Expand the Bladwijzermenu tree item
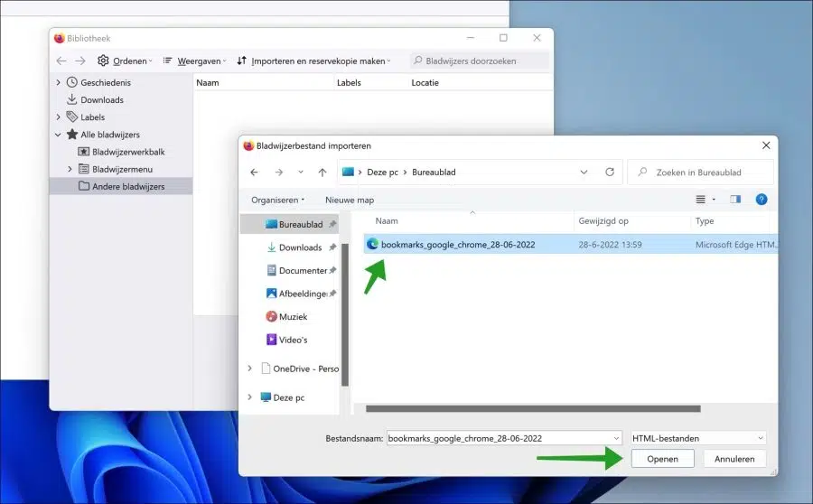The width and height of the screenshot is (813, 504). tap(70, 169)
